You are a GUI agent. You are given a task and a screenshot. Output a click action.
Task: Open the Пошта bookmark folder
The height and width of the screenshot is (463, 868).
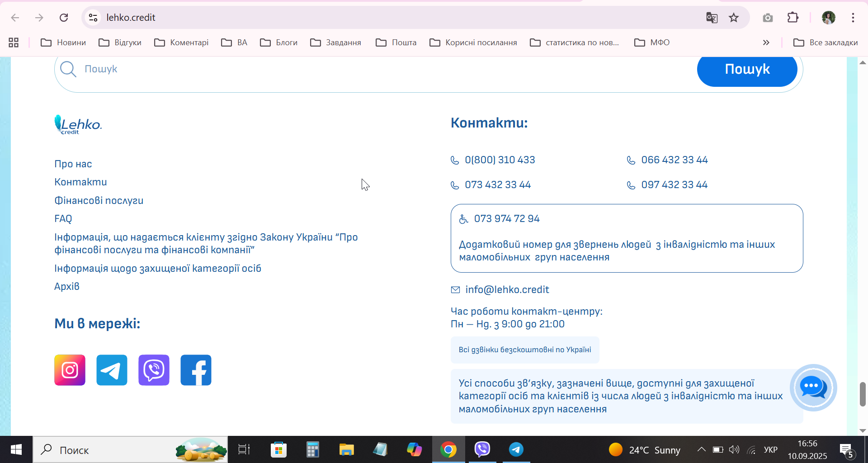[396, 43]
